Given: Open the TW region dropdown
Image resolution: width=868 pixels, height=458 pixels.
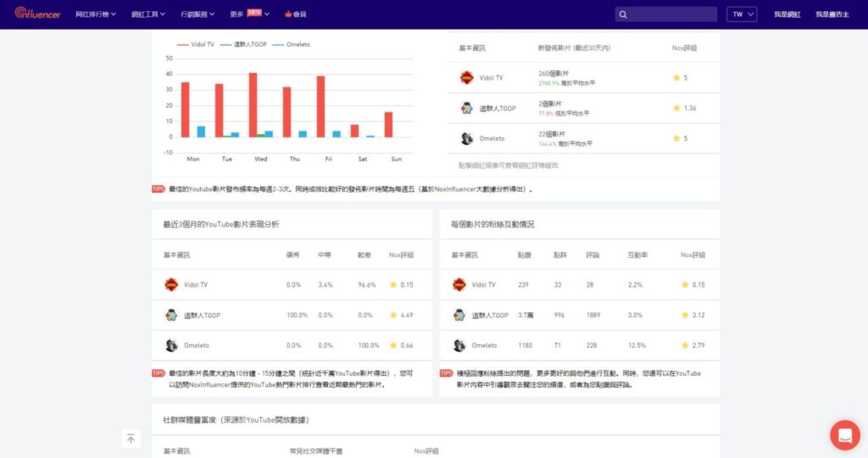Looking at the screenshot, I should pyautogui.click(x=742, y=14).
